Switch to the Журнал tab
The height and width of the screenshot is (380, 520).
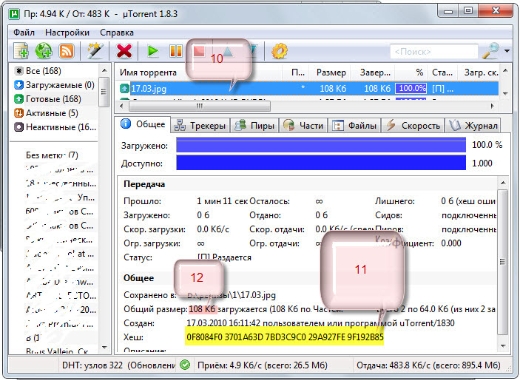pos(473,125)
